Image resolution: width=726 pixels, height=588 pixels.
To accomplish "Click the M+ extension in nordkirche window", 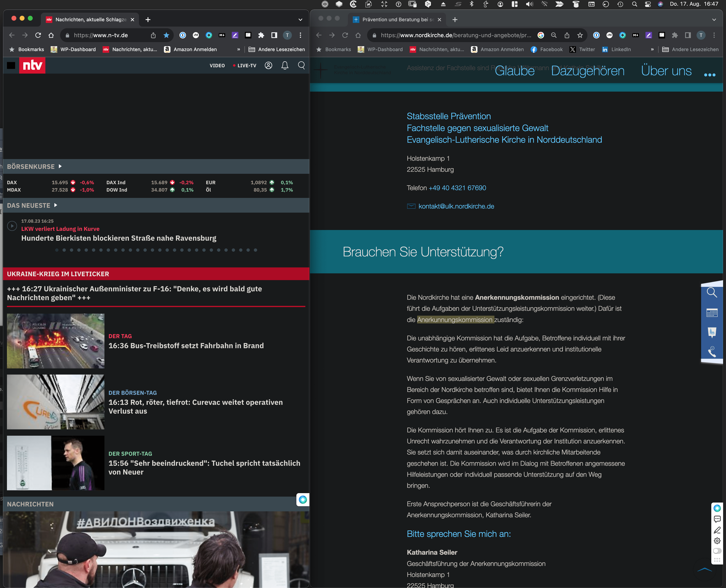I will [636, 35].
